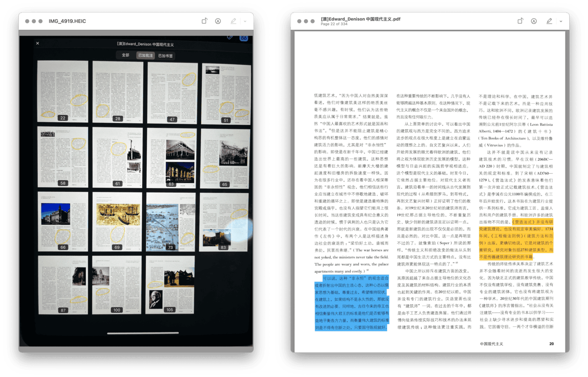Switch to the 全部 tab
The width and height of the screenshot is (588, 377).
coord(126,55)
